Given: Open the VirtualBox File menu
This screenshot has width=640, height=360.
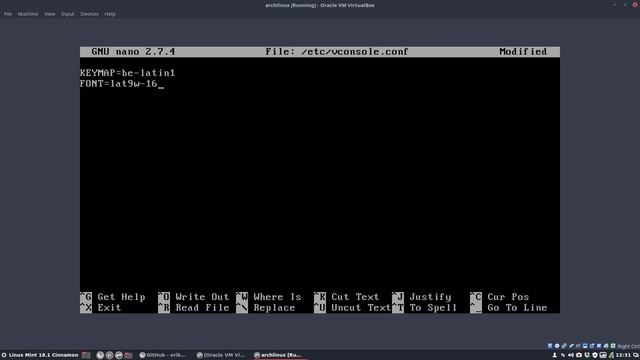Looking at the screenshot, I should [x=8, y=14].
